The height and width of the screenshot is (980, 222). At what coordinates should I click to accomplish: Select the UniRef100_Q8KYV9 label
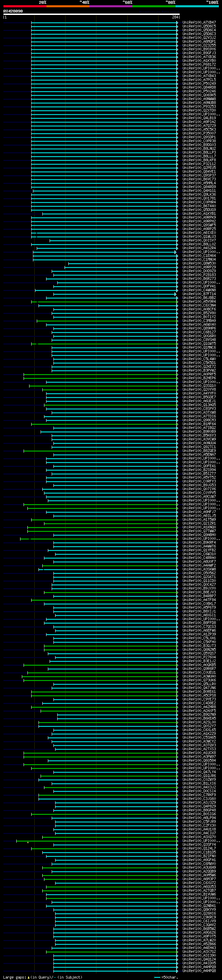click(199, 910)
